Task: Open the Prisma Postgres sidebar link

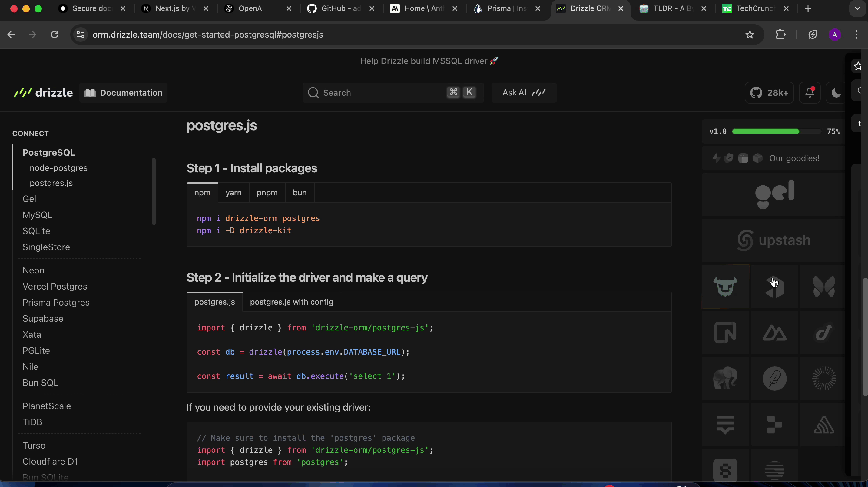Action: click(x=56, y=302)
